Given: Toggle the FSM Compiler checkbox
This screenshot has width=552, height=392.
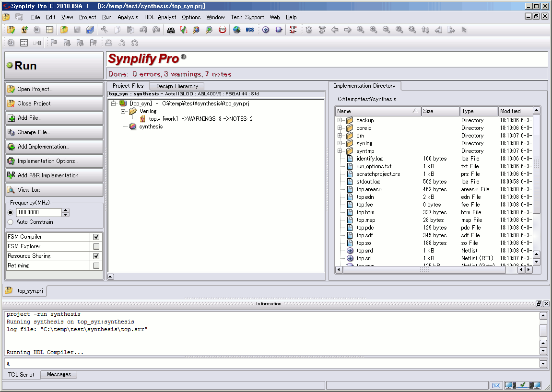Looking at the screenshot, I should coord(96,237).
